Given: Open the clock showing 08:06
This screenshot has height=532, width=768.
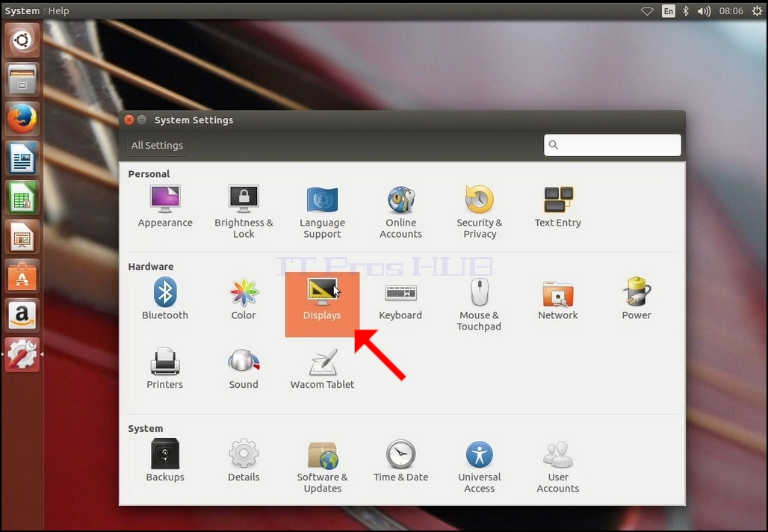Looking at the screenshot, I should 731,10.
